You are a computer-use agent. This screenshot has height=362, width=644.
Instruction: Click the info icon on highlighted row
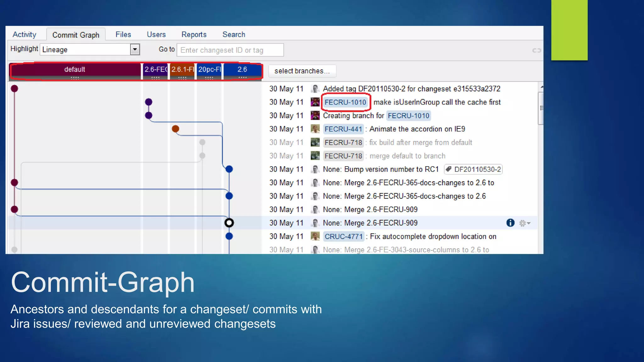pyautogui.click(x=510, y=223)
